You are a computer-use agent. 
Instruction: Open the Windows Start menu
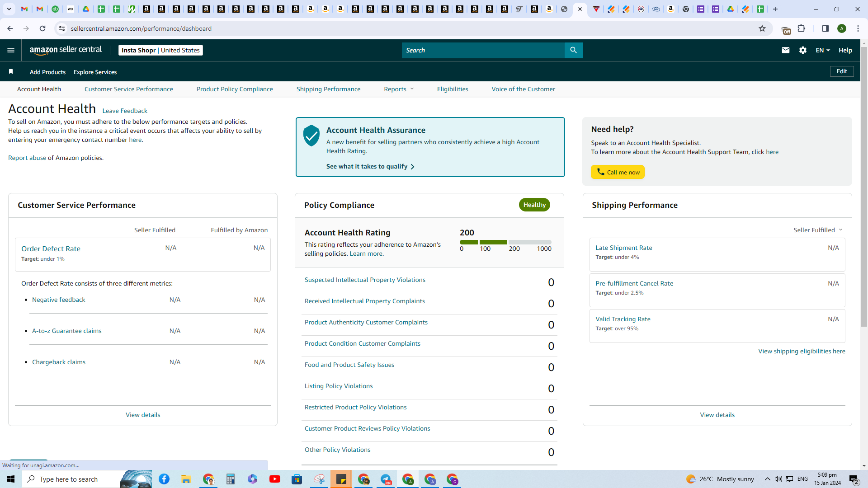tap(11, 479)
